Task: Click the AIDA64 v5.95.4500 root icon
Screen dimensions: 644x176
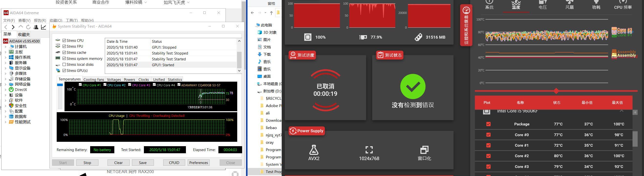Action: (x=6, y=41)
